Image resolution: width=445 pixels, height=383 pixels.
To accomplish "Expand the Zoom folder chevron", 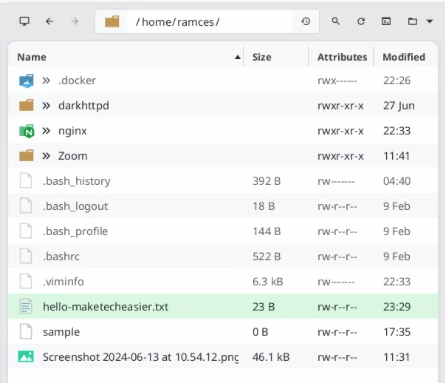I will coord(46,156).
